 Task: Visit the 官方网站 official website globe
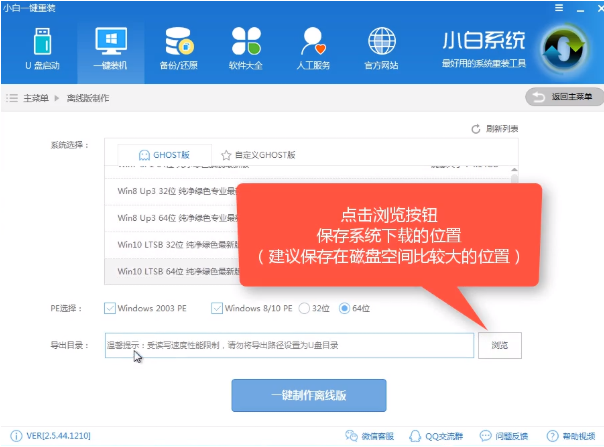point(381,49)
